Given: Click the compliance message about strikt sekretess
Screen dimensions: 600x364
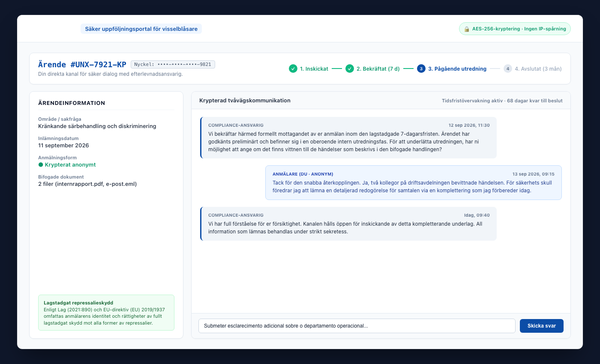Looking at the screenshot, I should [348, 224].
